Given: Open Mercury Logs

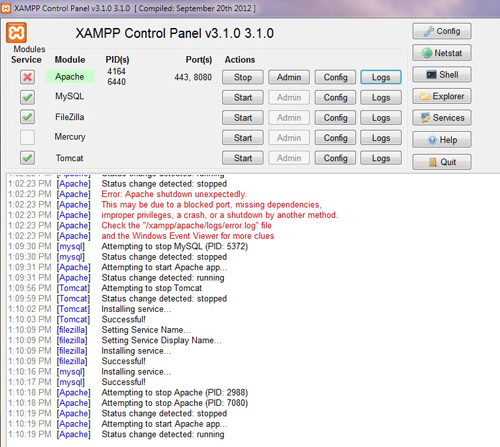Looking at the screenshot, I should pos(381,138).
